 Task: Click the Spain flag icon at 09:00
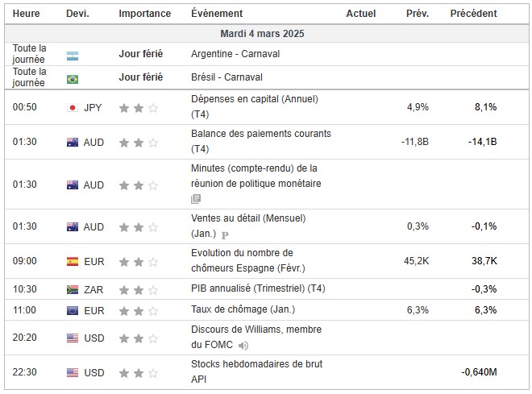pos(73,261)
